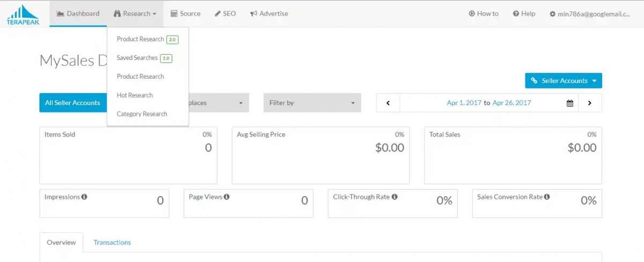The height and width of the screenshot is (262, 644).
Task: Open Saved Searches 2.0 menu item
Action: pos(137,58)
